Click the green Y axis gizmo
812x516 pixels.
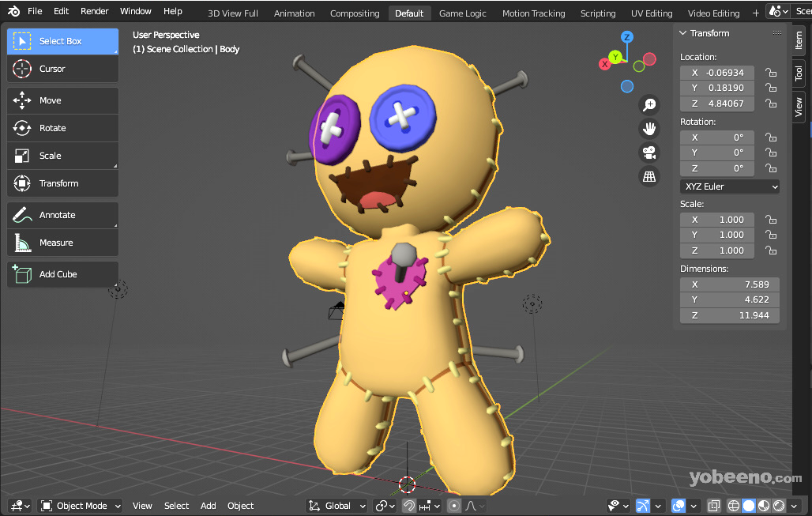coord(615,57)
